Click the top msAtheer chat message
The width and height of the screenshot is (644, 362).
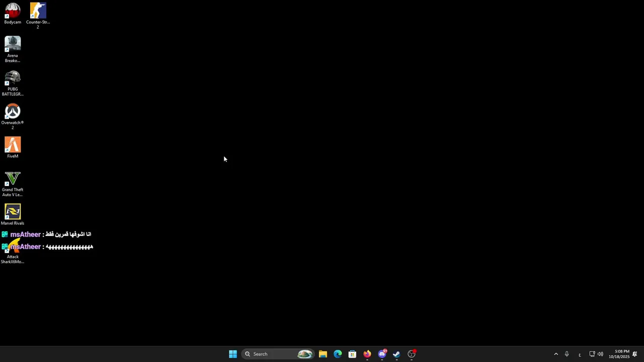click(x=46, y=234)
